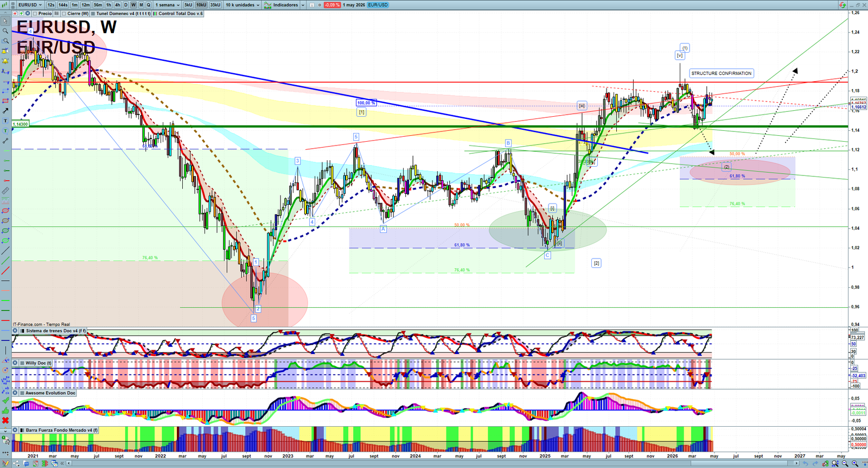Select the magnifier zoom tool

[5, 31]
